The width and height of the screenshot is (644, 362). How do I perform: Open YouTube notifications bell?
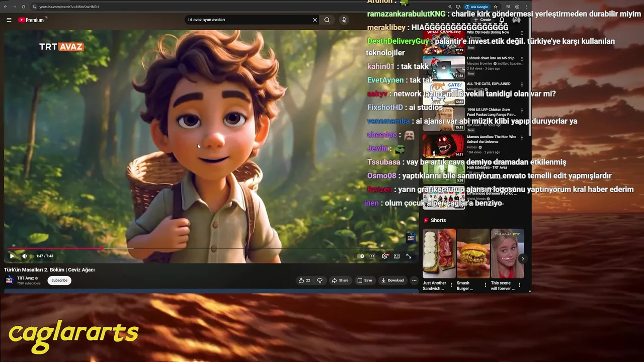click(x=502, y=20)
